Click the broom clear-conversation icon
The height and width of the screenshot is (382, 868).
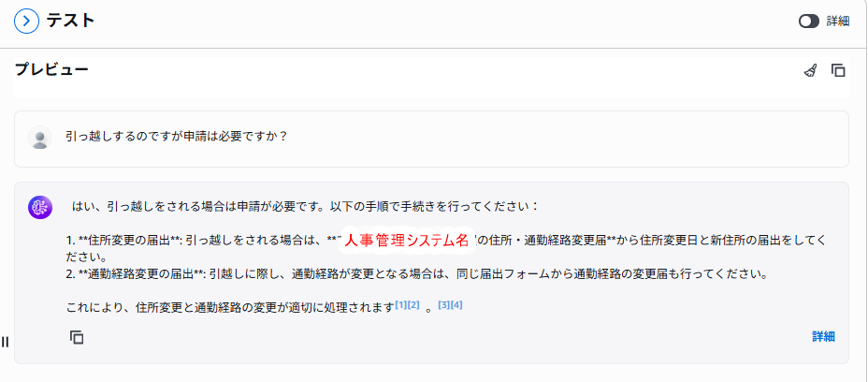click(810, 70)
